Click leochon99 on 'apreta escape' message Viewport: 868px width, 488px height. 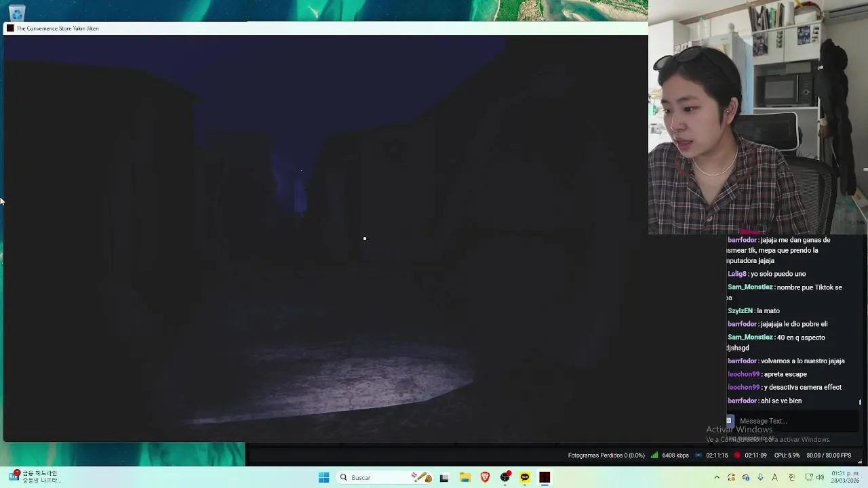click(743, 374)
